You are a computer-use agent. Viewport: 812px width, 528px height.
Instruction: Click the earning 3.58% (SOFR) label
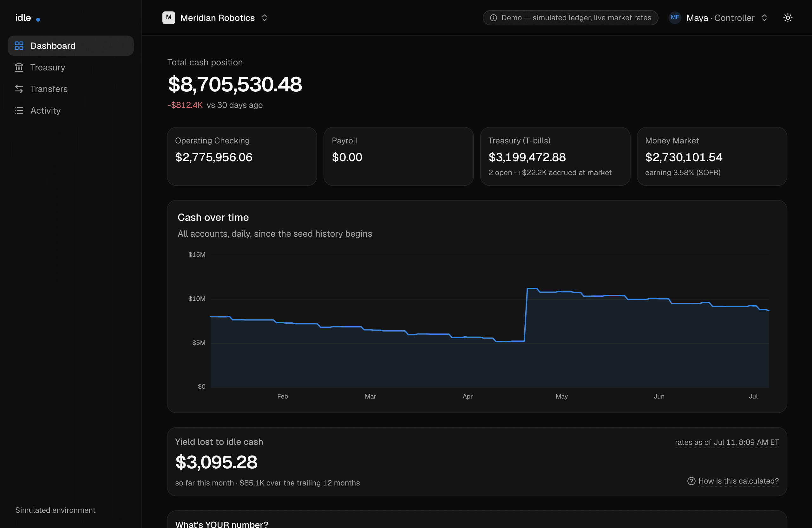[x=683, y=173]
